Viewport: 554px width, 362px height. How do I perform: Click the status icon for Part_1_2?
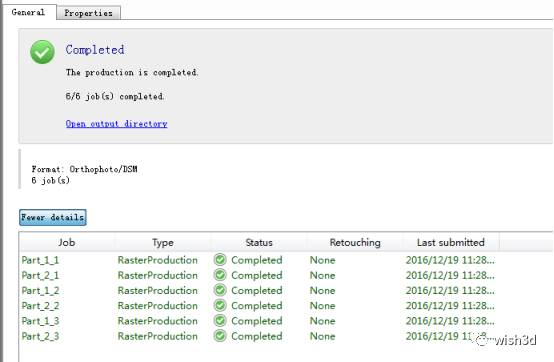coord(220,290)
